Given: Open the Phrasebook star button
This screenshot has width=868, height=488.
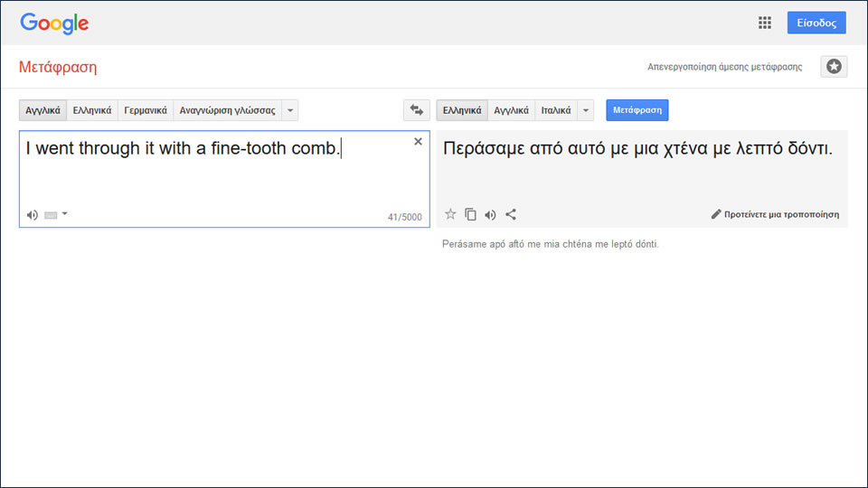Looking at the screenshot, I should pos(834,67).
